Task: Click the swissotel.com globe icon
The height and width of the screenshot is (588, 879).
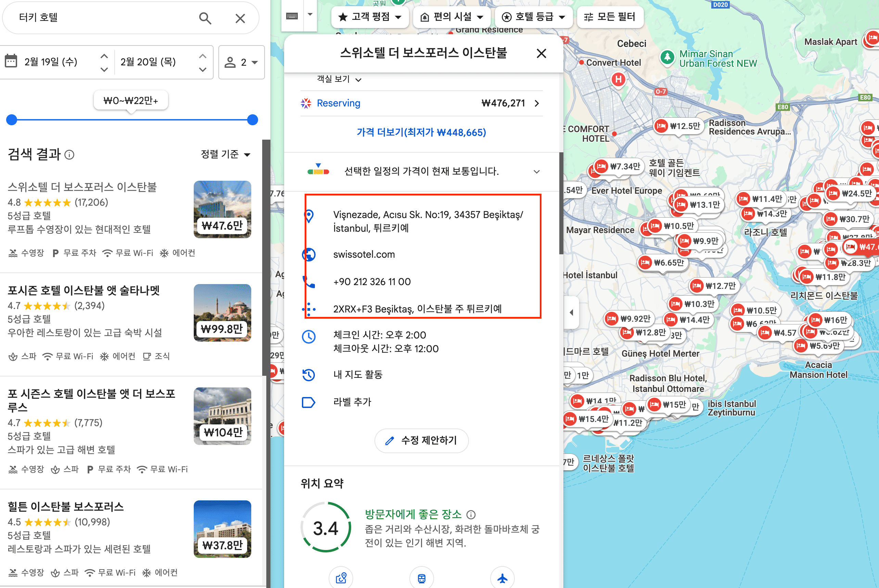Action: pyautogui.click(x=309, y=255)
